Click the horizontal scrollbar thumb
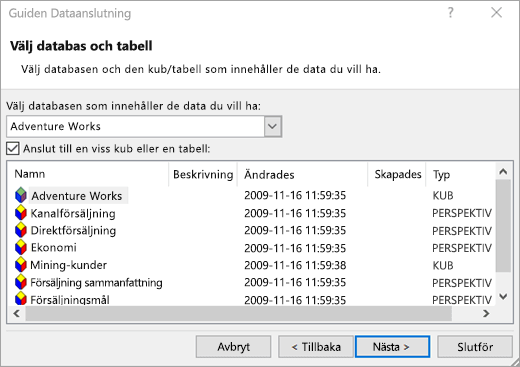 pyautogui.click(x=239, y=313)
